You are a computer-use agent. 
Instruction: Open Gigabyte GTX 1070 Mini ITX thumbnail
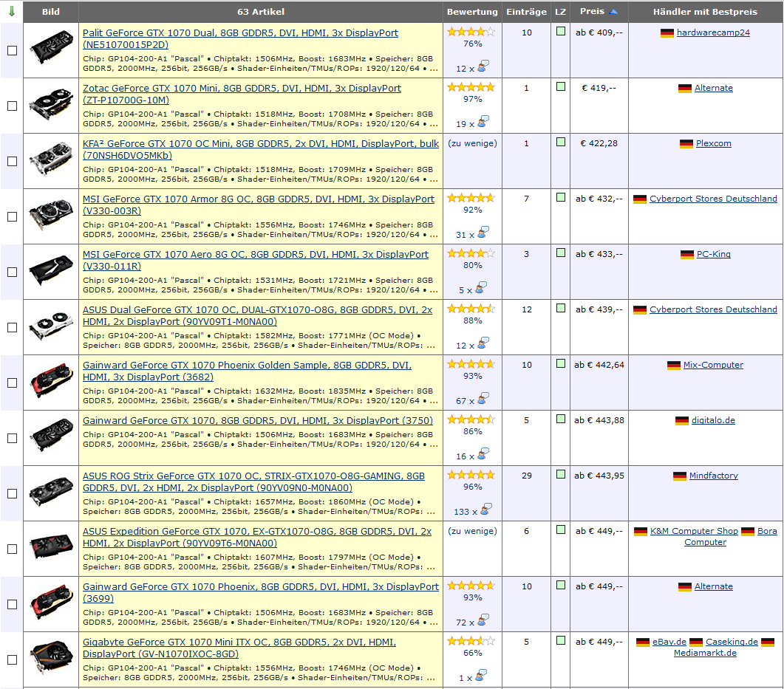(51, 657)
